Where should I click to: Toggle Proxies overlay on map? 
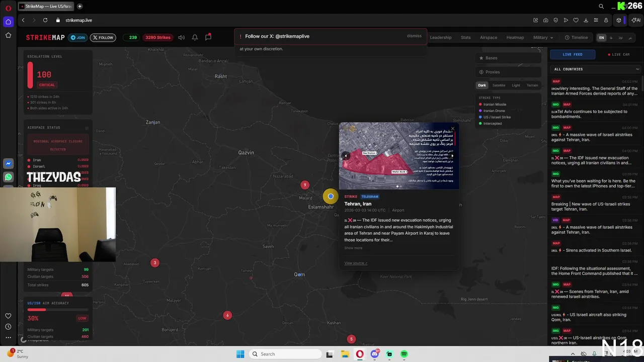click(508, 72)
